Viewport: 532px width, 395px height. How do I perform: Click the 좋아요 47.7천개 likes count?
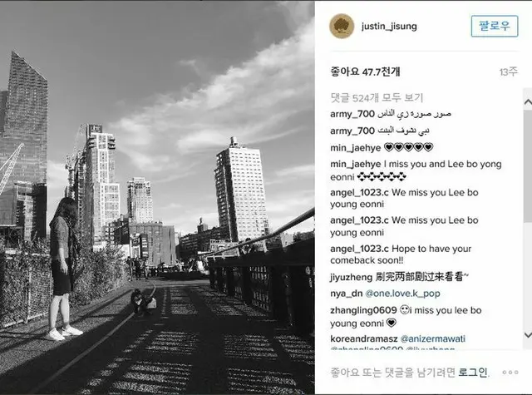point(365,72)
